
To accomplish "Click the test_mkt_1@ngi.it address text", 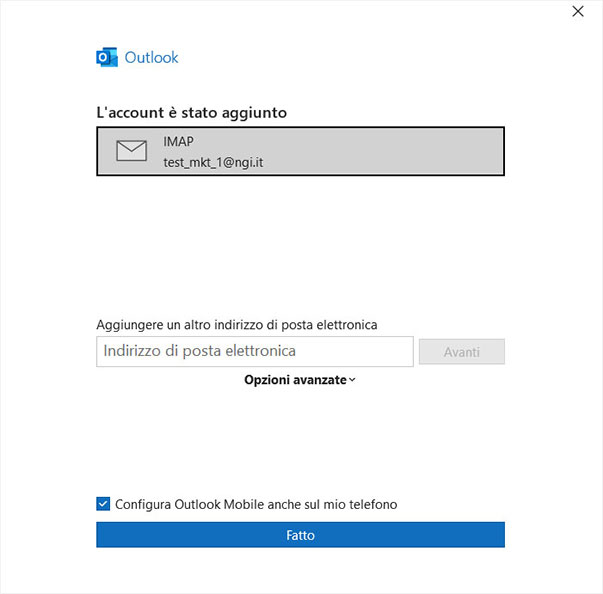I will [213, 163].
